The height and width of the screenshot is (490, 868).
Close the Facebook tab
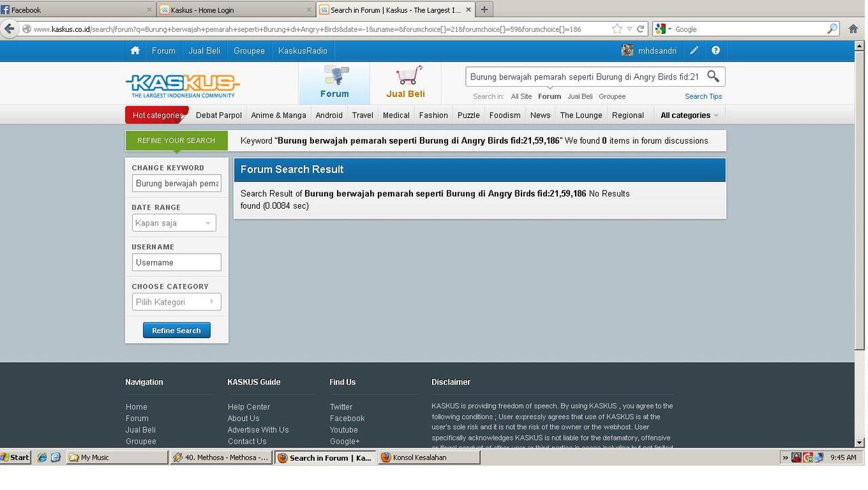click(x=149, y=10)
